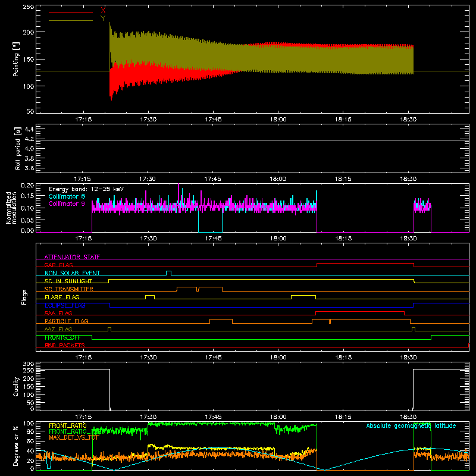Click the Quality axis title
This screenshot has width=476, height=476.
tap(16, 386)
